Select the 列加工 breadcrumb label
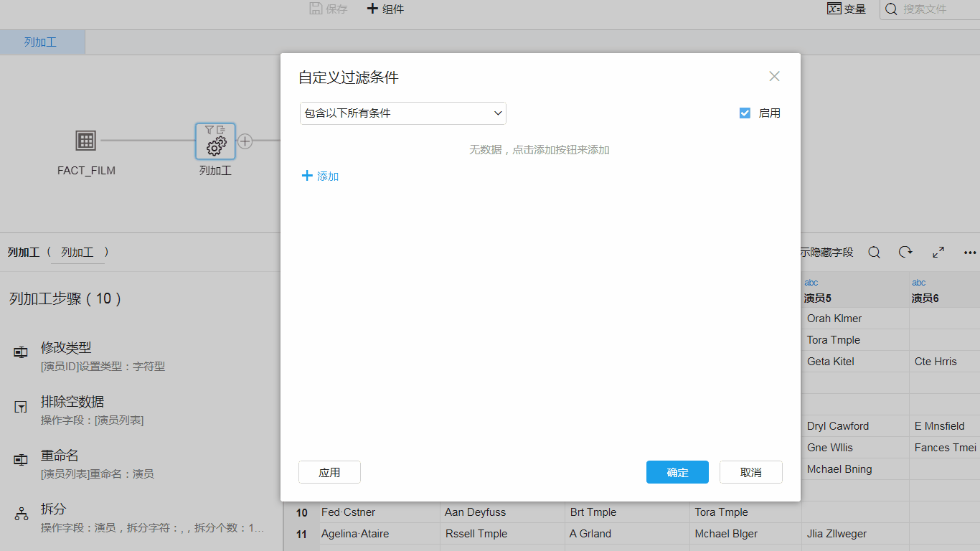 [77, 252]
